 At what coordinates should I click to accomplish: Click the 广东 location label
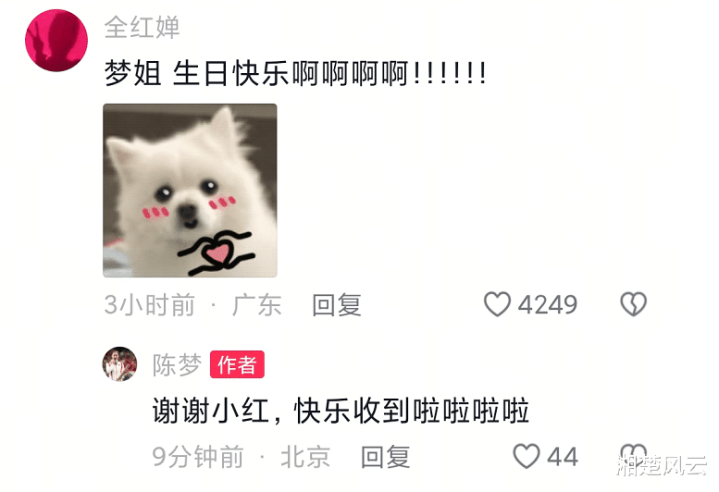pyautogui.click(x=257, y=305)
